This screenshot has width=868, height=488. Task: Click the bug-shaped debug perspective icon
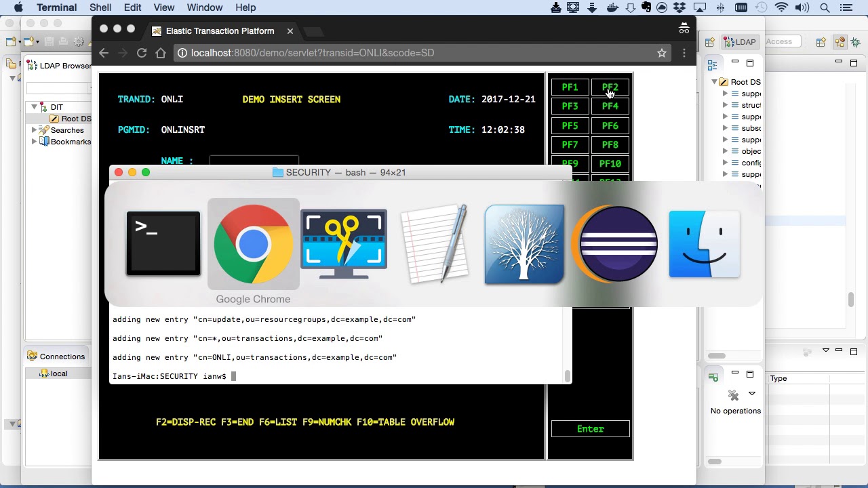pos(857,42)
